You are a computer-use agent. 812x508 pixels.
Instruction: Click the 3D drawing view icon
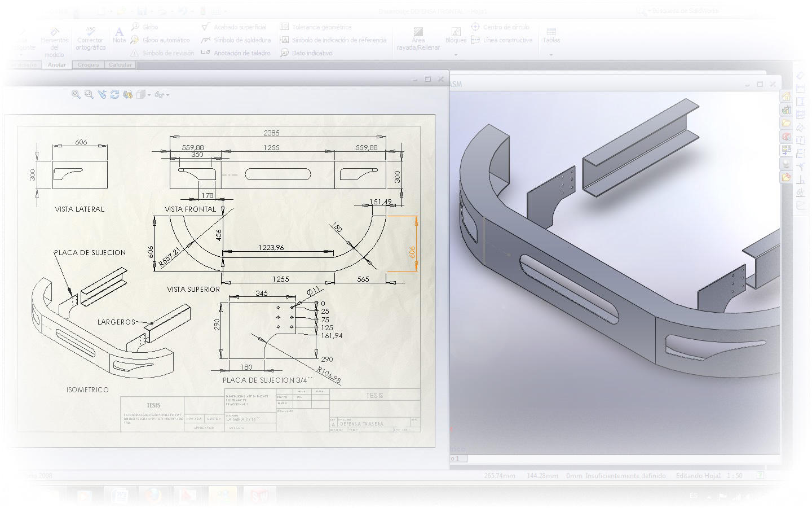[127, 95]
